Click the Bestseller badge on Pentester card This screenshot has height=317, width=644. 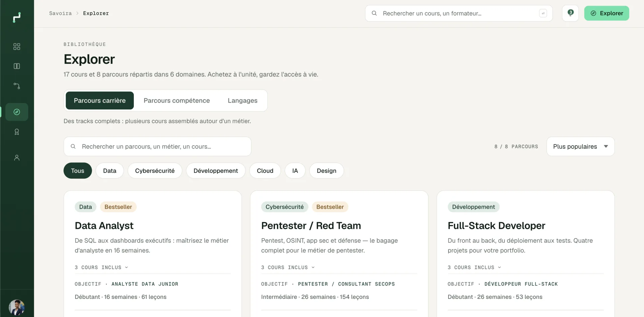coord(330,207)
